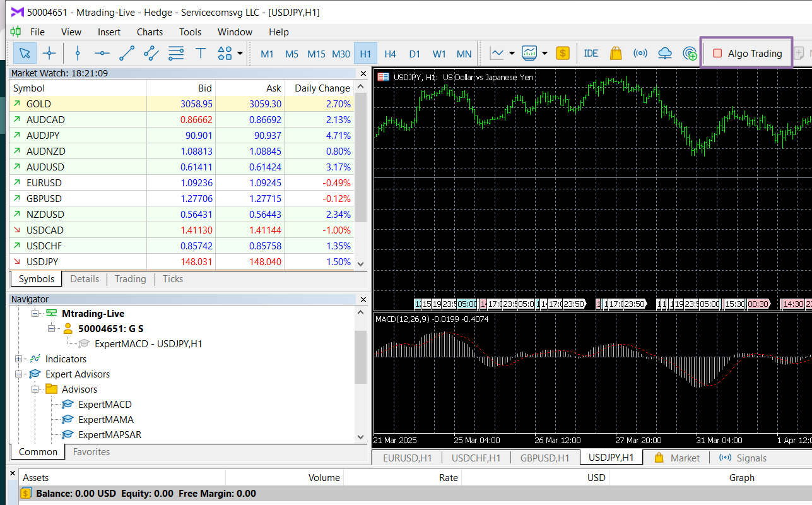This screenshot has width=812, height=505.
Task: Switch chart to H4 timeframe
Action: coord(390,54)
